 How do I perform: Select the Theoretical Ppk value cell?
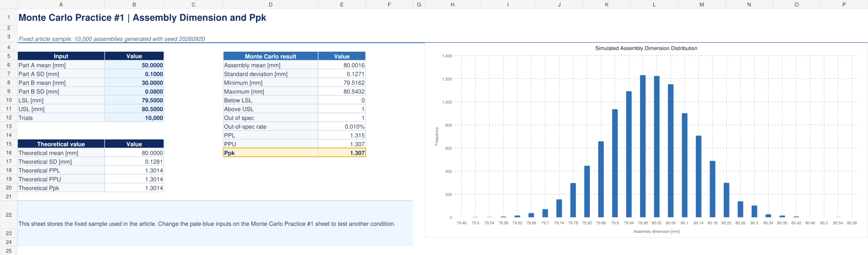tap(134, 188)
